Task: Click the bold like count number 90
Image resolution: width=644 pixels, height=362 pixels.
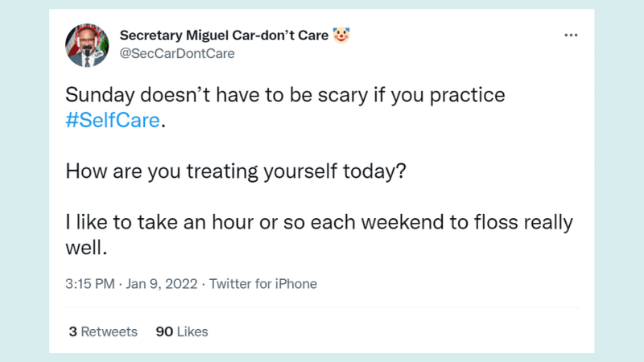Action: click(x=164, y=331)
